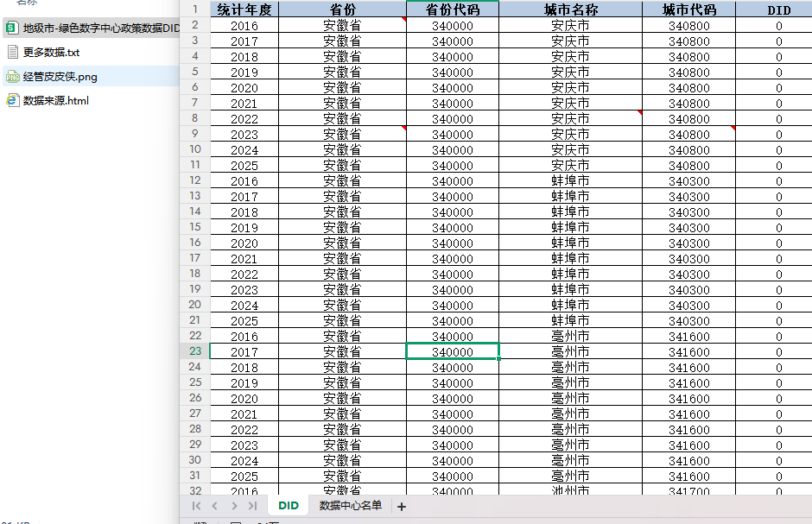Click 安庆市 cell in row 5
The width and height of the screenshot is (812, 524).
click(x=571, y=72)
